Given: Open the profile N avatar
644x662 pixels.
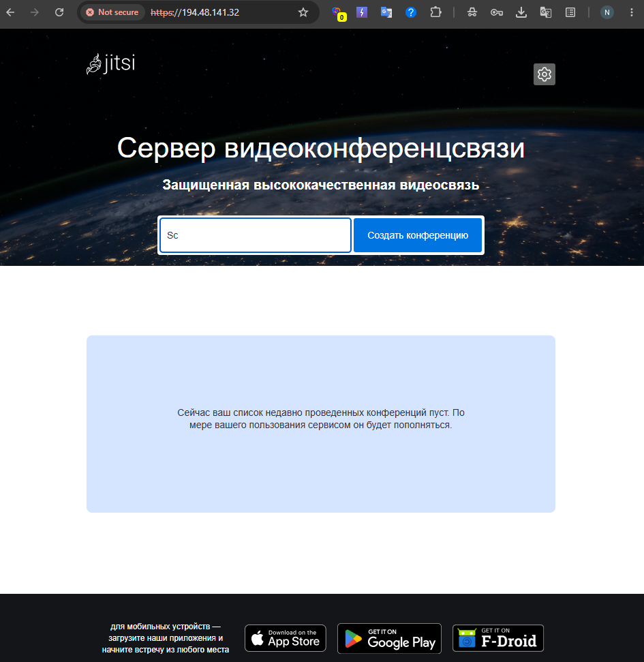Looking at the screenshot, I should point(607,12).
